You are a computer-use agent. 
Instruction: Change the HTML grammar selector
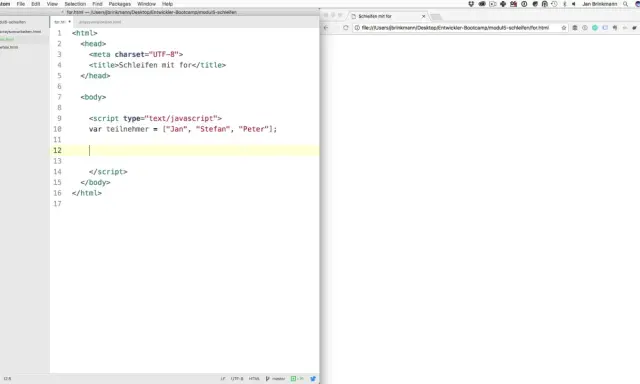pyautogui.click(x=254, y=379)
